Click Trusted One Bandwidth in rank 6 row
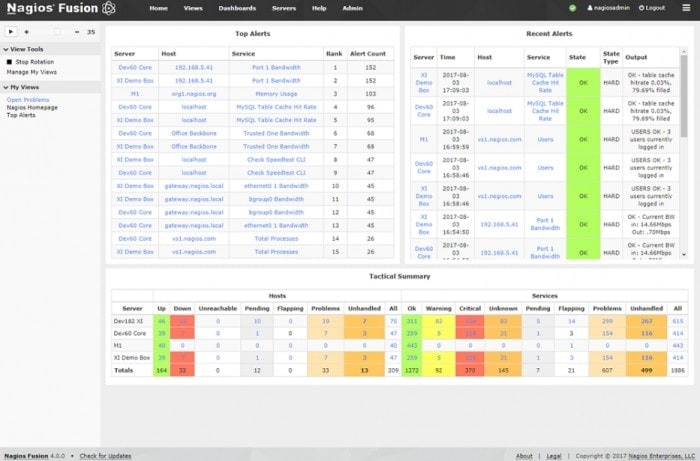Screen dimensions: 700x461 [276, 133]
